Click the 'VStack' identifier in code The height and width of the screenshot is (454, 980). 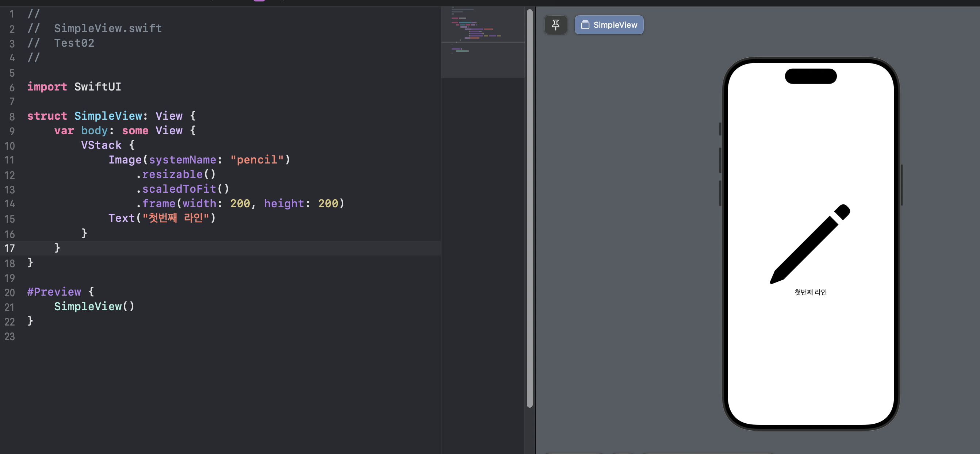101,145
